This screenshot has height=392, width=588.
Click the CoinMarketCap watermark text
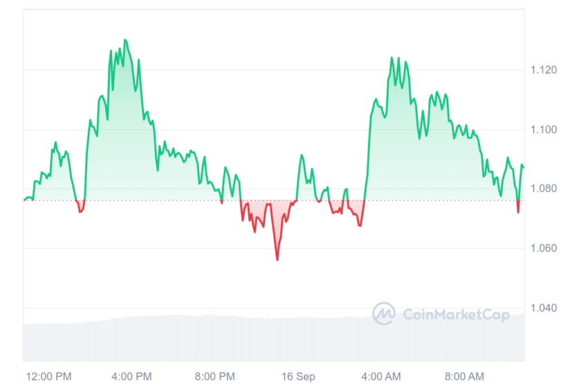coord(457,315)
